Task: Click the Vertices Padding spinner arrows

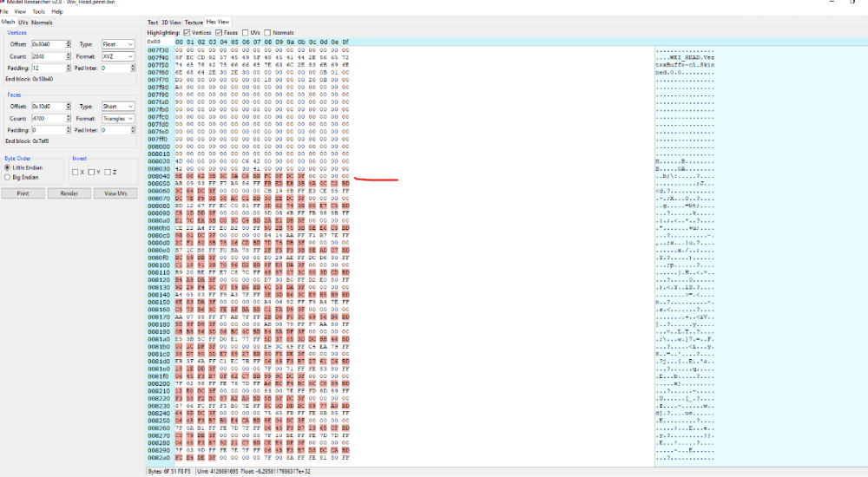Action: pos(68,68)
